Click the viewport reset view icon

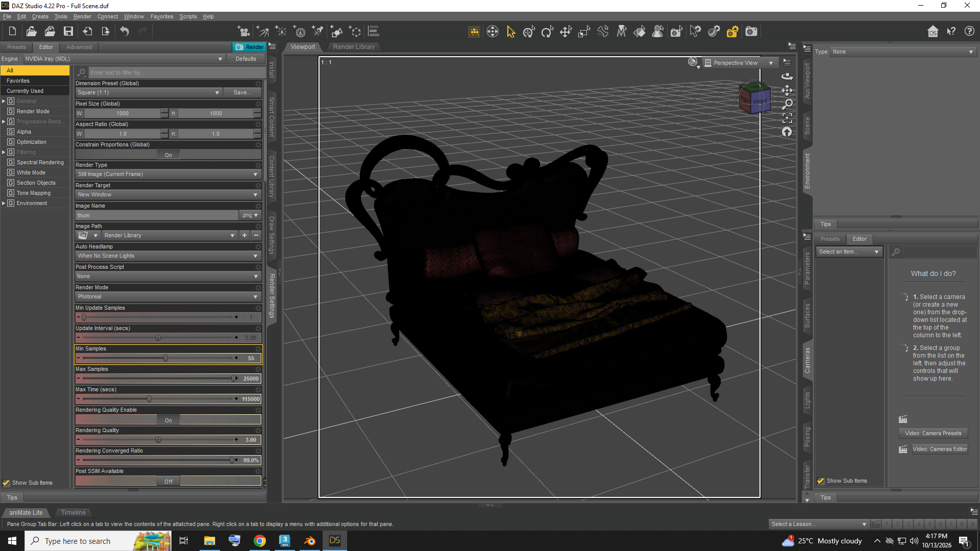pyautogui.click(x=787, y=132)
